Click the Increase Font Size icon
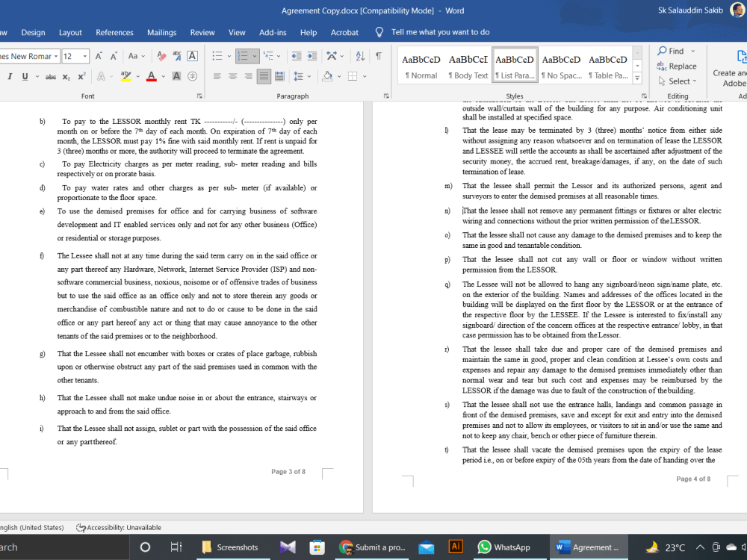Image resolution: width=747 pixels, height=560 pixels. coord(99,56)
